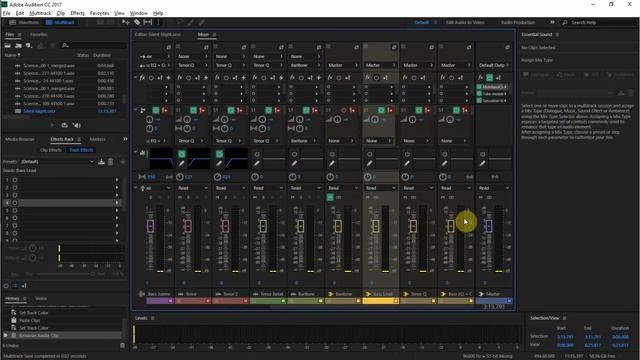Open file icon in Files panel

pos(7,45)
